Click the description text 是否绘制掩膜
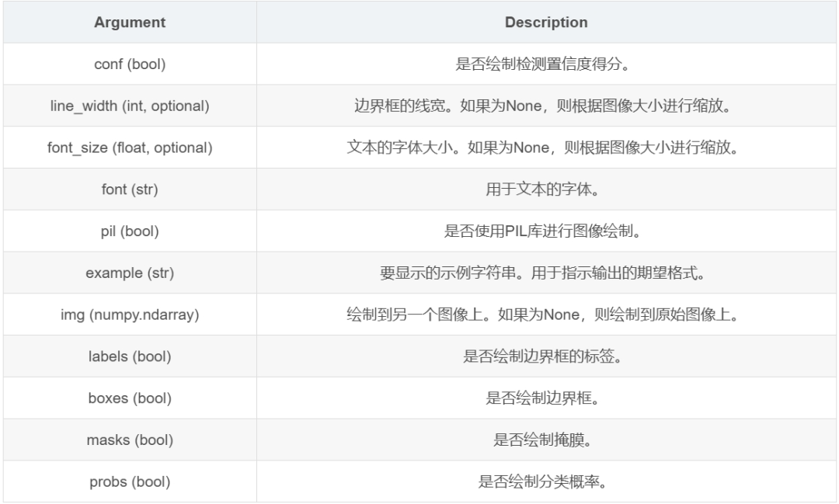The height and width of the screenshot is (504, 839). (546, 440)
